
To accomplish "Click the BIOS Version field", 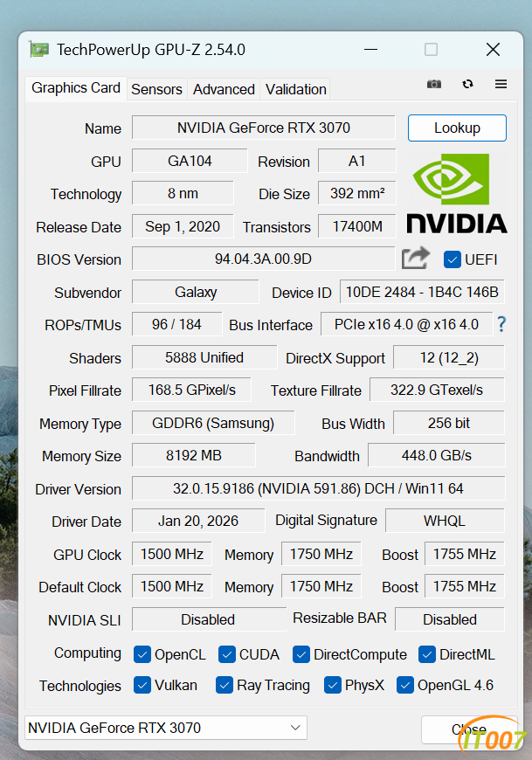I will 263,259.
